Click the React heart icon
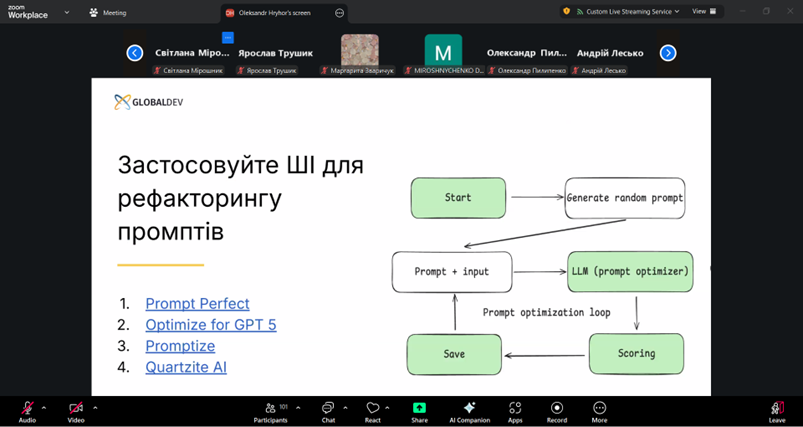Viewport: 803px width, 427px height. pyautogui.click(x=372, y=408)
